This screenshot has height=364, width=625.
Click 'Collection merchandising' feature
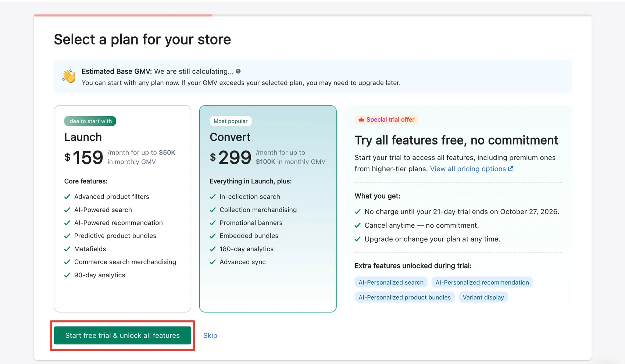[258, 210]
